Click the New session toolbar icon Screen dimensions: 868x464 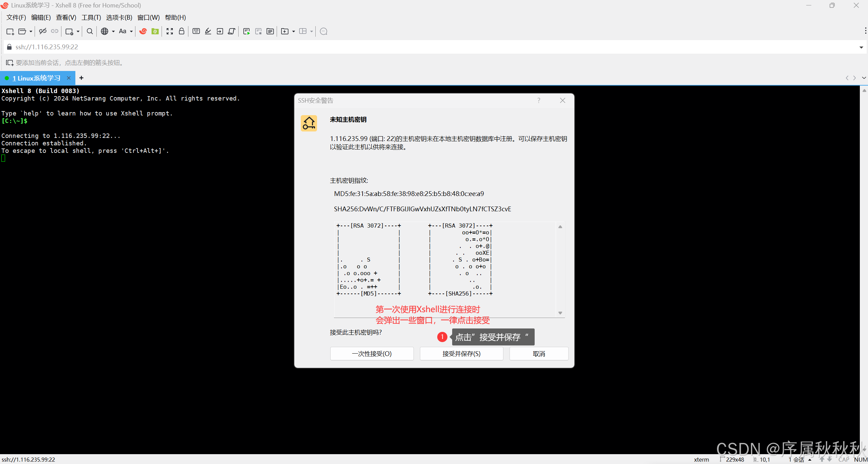coord(10,31)
